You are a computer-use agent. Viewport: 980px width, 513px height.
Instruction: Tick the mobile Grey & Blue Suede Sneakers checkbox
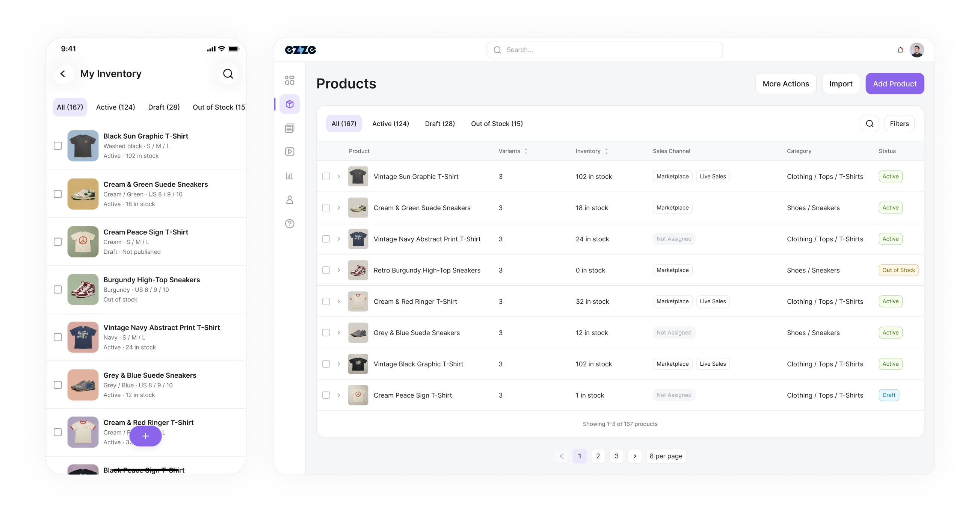[58, 385]
